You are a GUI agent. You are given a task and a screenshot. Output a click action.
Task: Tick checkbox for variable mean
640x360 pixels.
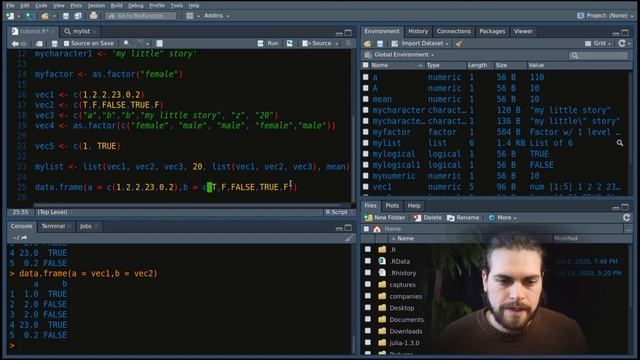[x=366, y=99]
